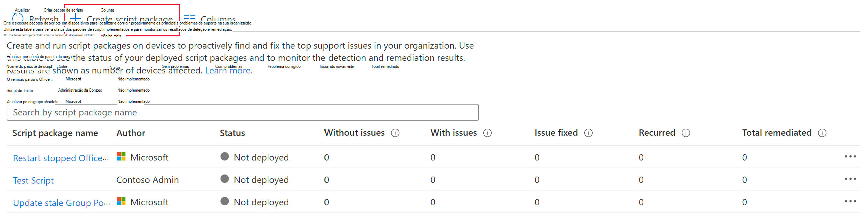Click the Total remediated info icon
Viewport: 868px width, 221px height.
point(822,133)
